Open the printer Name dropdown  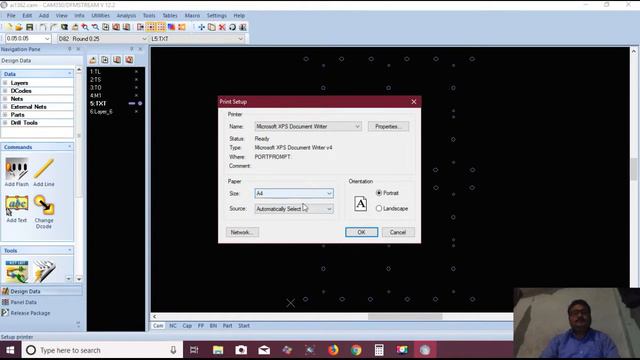click(x=308, y=127)
